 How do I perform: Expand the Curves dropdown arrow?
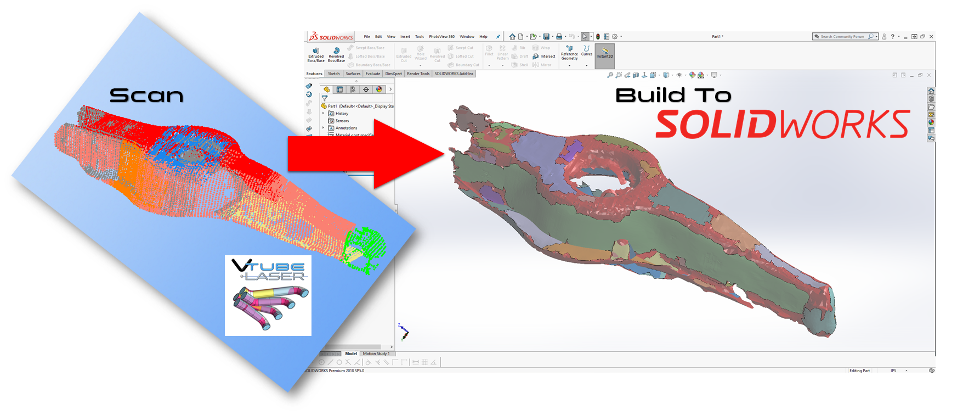586,66
